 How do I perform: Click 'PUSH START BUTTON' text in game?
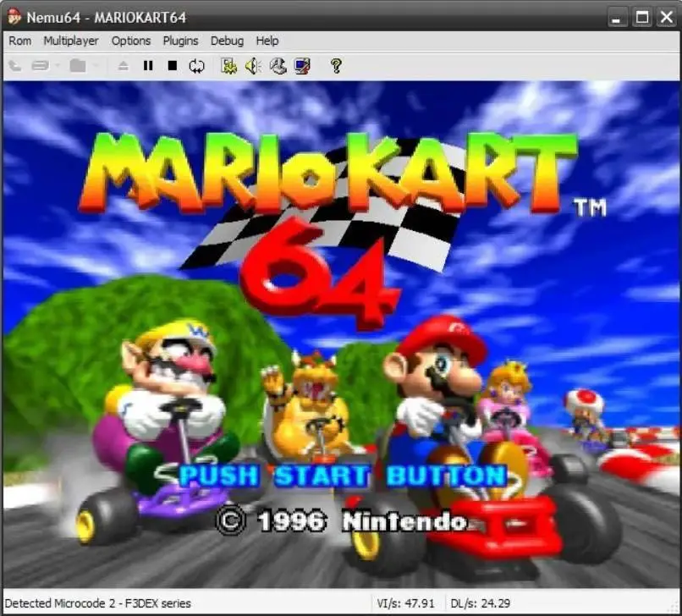[344, 475]
